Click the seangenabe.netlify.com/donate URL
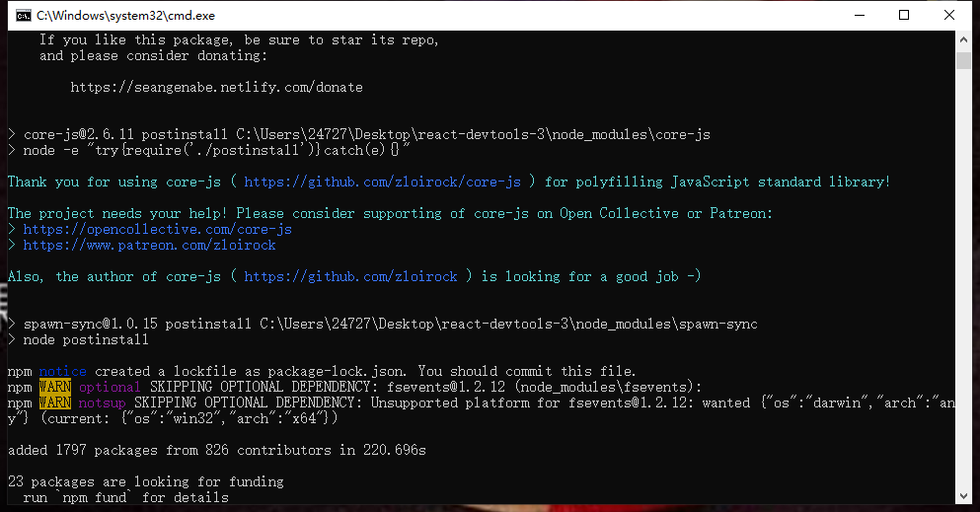The height and width of the screenshot is (512, 980). (x=216, y=88)
